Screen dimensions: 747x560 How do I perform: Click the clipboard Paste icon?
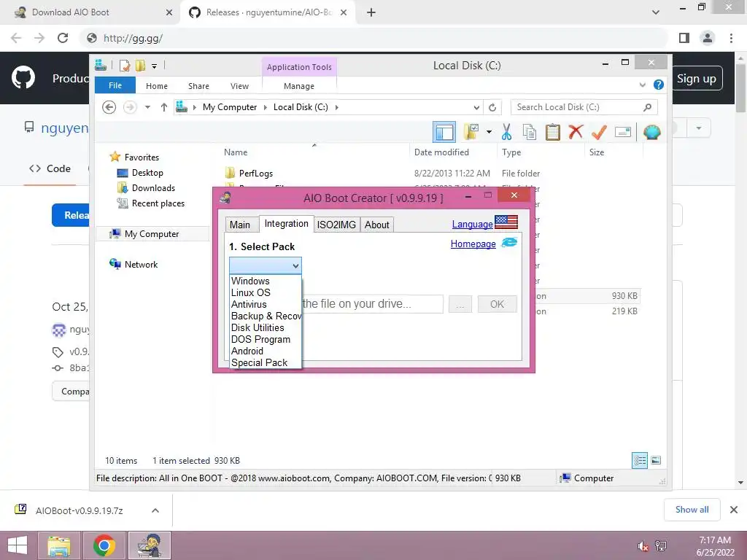pyautogui.click(x=553, y=132)
